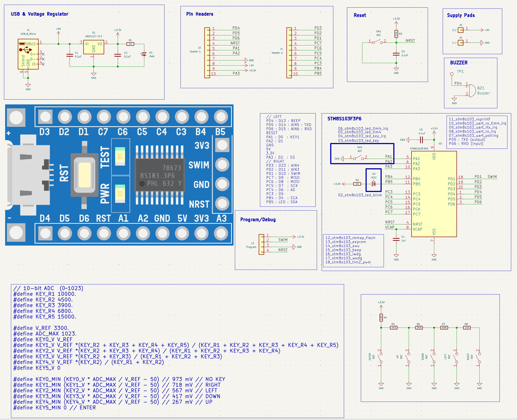Click the R3 10K pull-up resistor
517x420 pixels.
tap(396, 34)
